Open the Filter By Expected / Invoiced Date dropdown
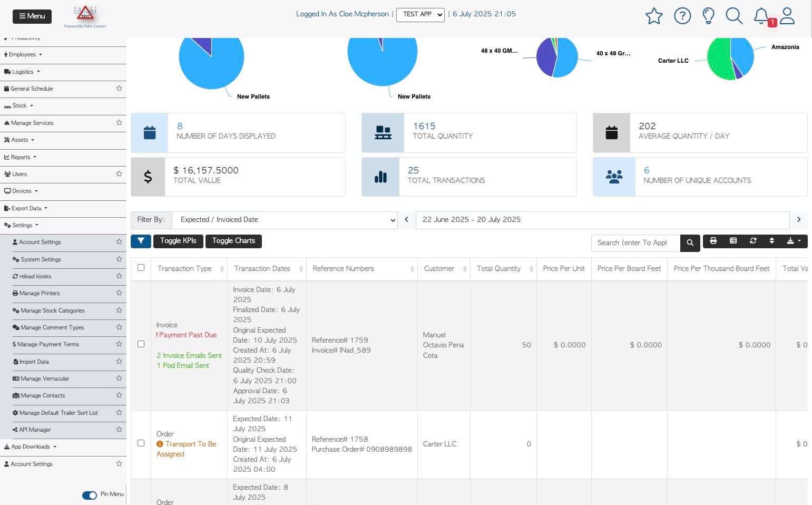Image resolution: width=812 pixels, height=505 pixels. pyautogui.click(x=285, y=220)
